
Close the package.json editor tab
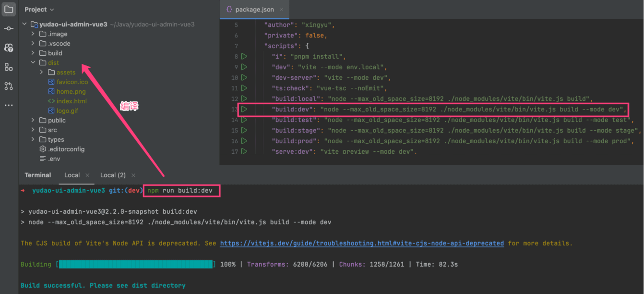282,10
